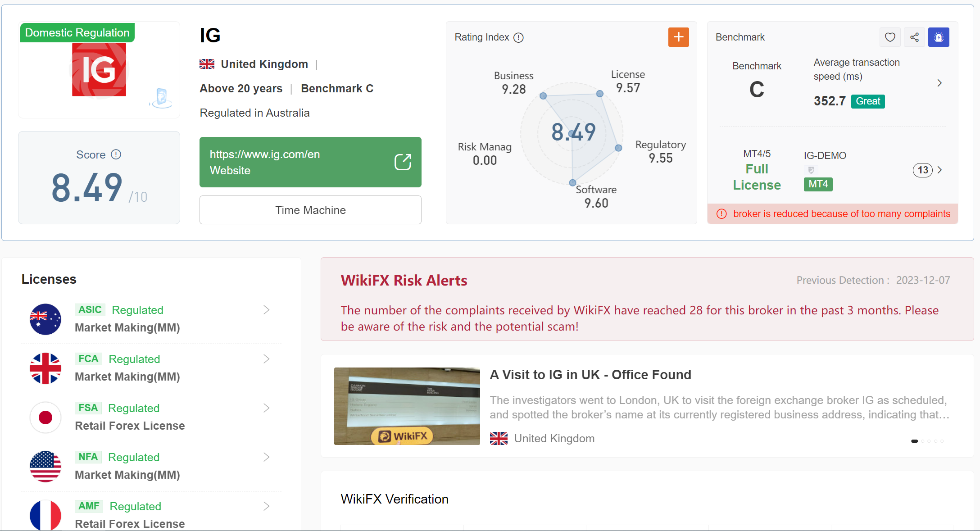The height and width of the screenshot is (531, 980).
Task: Click the Rating Index info icon
Action: pyautogui.click(x=519, y=37)
